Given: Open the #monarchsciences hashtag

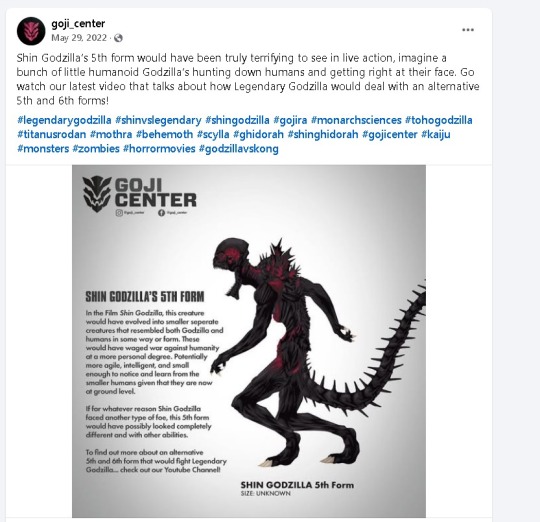Looking at the screenshot, I should click(x=356, y=120).
